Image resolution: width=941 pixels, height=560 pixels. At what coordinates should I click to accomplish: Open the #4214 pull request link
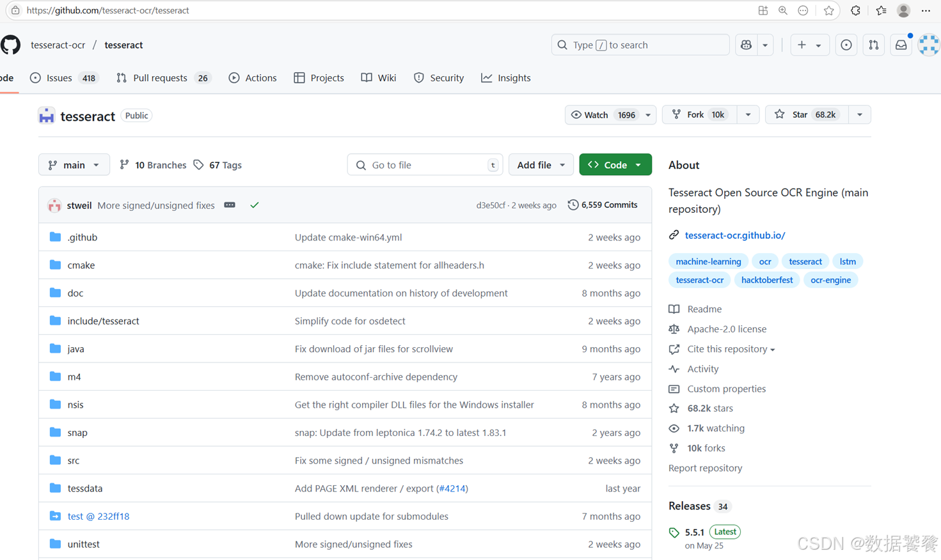tap(452, 488)
